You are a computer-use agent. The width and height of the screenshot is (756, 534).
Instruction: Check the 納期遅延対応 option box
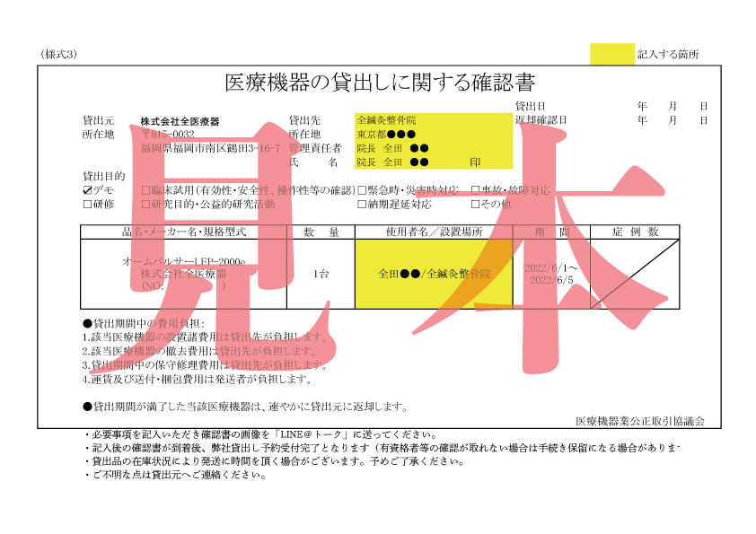(x=362, y=204)
